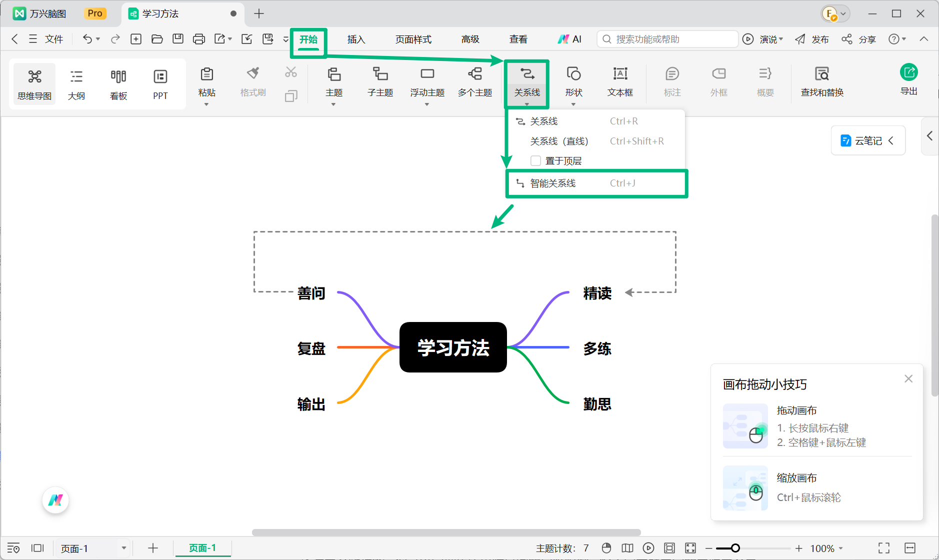
Task: Insert a 文本框 text box
Action: pyautogui.click(x=620, y=82)
